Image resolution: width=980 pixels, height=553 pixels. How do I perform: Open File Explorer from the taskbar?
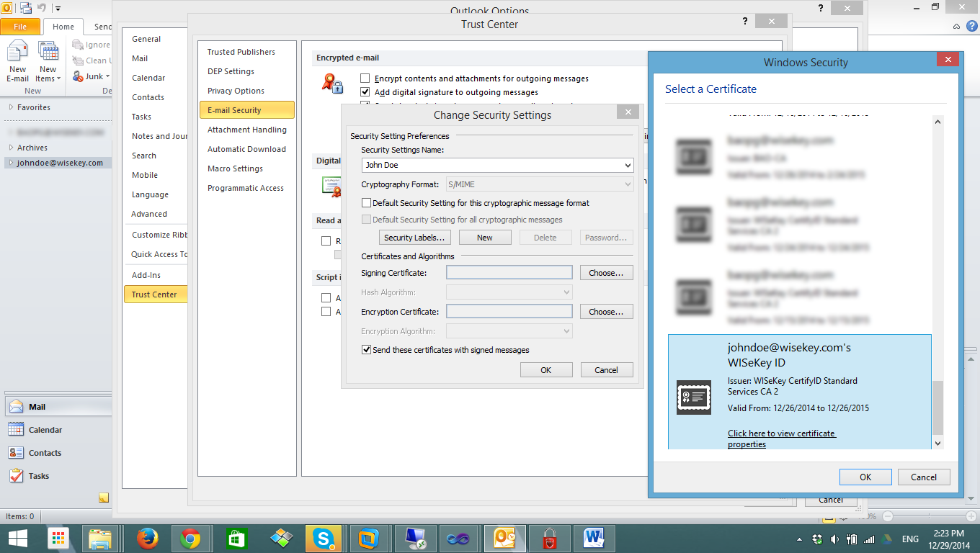click(x=99, y=538)
